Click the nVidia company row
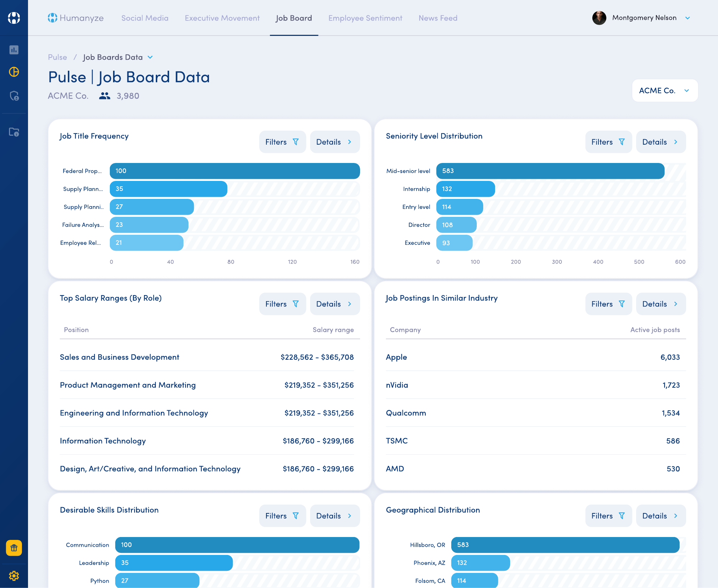This screenshot has width=718, height=588. click(536, 385)
